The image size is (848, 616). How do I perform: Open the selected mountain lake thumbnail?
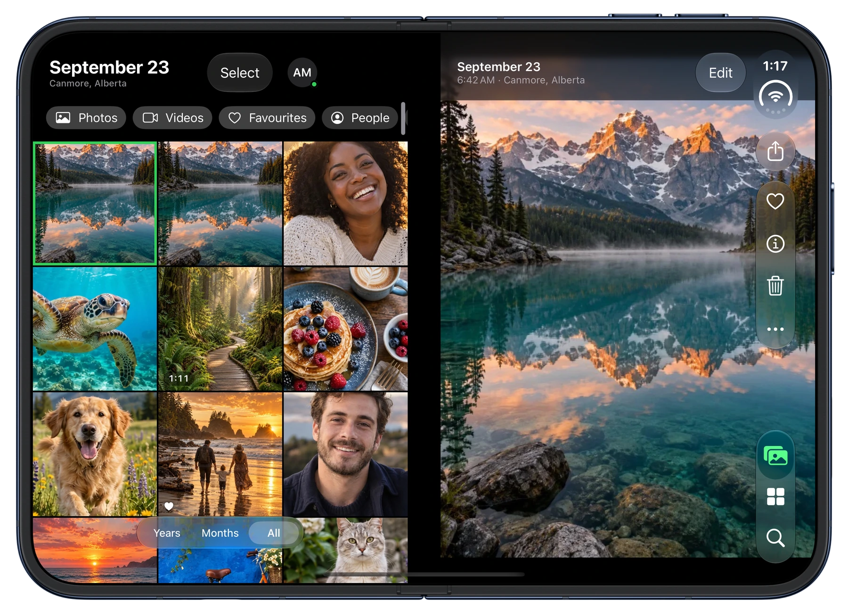(95, 203)
